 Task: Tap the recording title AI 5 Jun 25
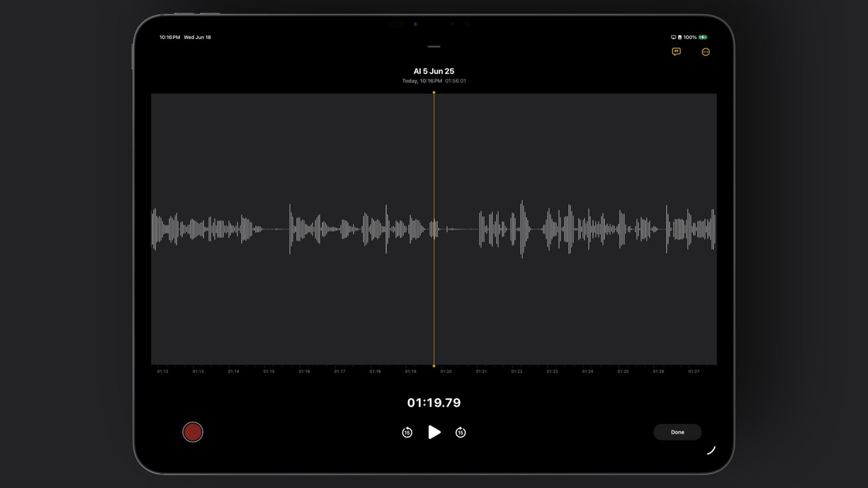[x=434, y=71]
